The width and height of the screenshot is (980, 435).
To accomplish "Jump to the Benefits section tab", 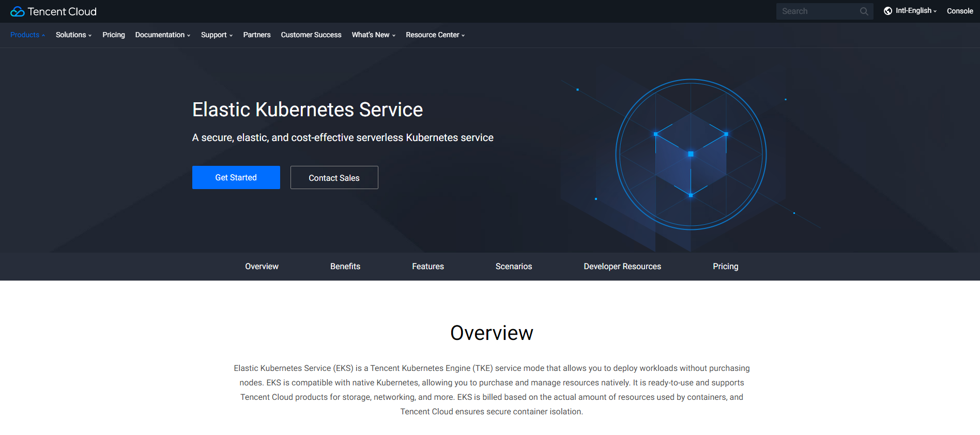I will point(345,267).
